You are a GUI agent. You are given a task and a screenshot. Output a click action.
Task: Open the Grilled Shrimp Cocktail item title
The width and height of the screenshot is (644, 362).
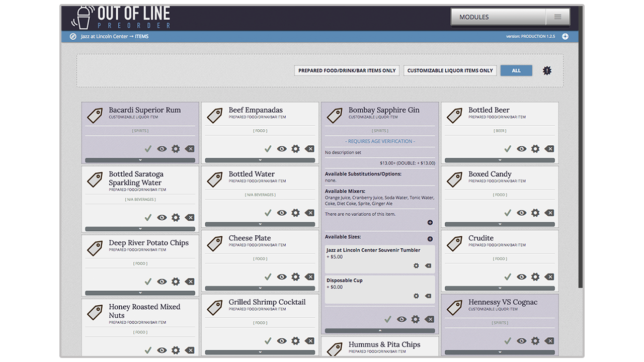coord(267,302)
